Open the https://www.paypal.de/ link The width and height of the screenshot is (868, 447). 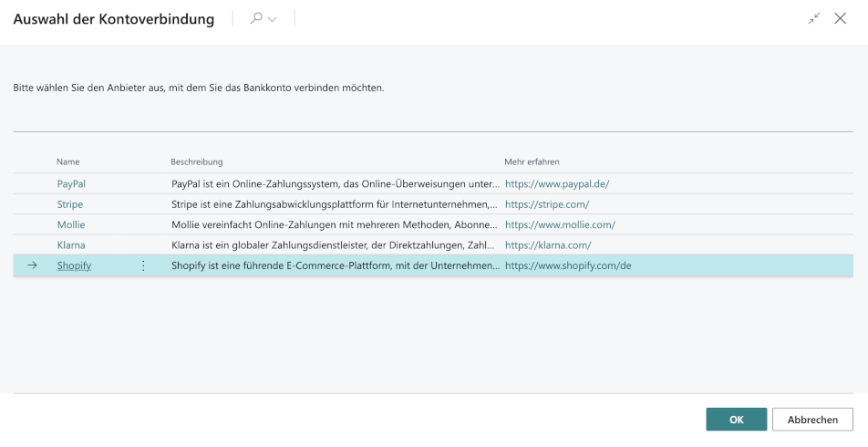point(556,183)
